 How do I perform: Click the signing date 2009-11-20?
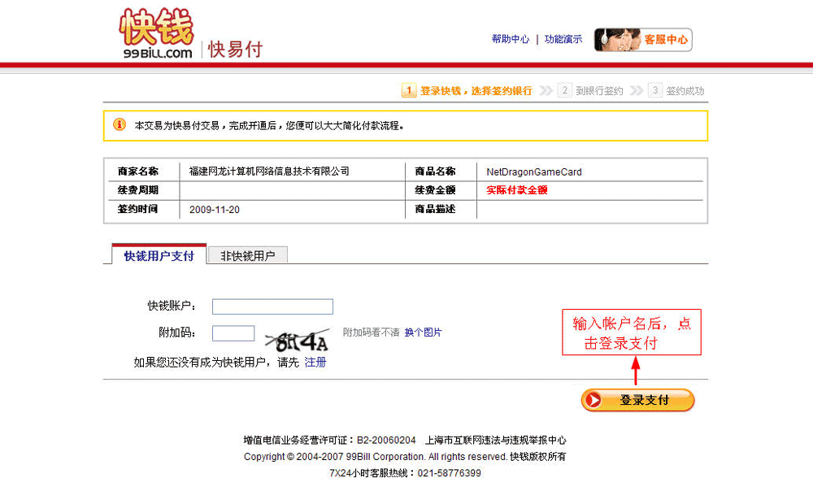214,210
